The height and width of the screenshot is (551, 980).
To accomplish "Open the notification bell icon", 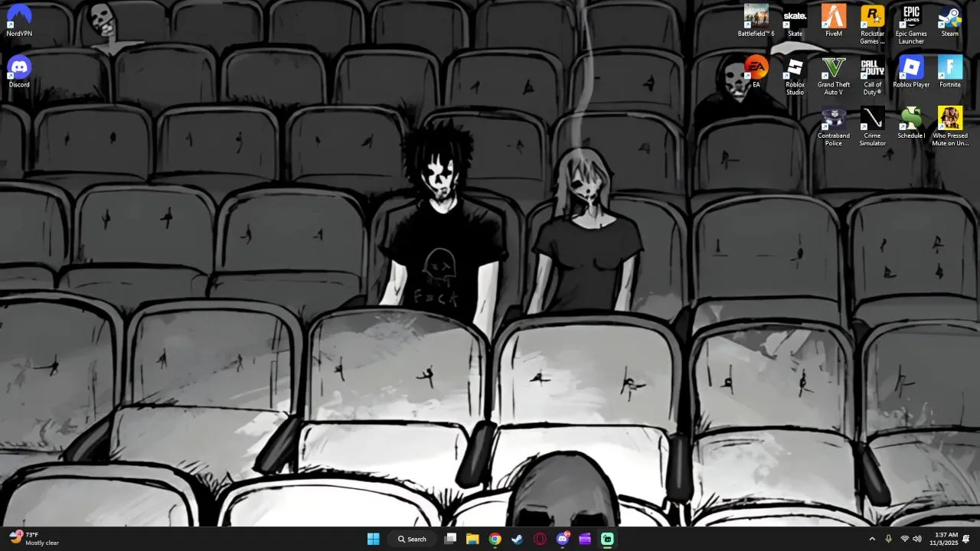I will click(x=966, y=539).
